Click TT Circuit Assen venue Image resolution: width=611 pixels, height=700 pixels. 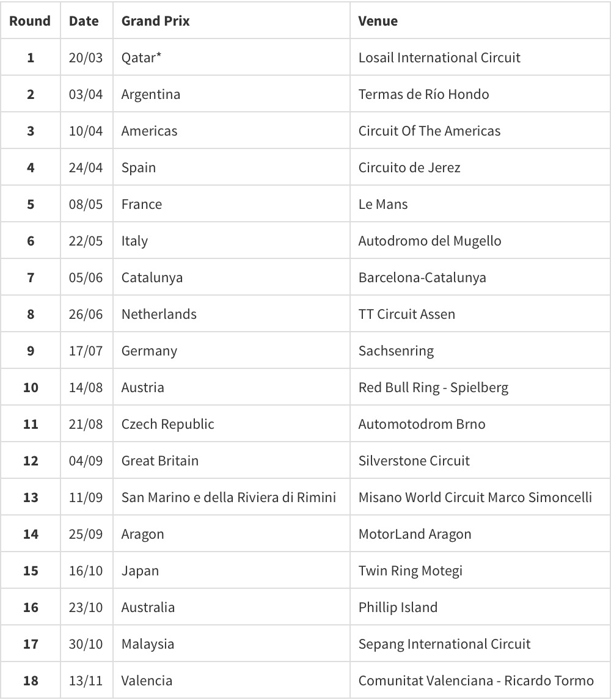tap(407, 314)
